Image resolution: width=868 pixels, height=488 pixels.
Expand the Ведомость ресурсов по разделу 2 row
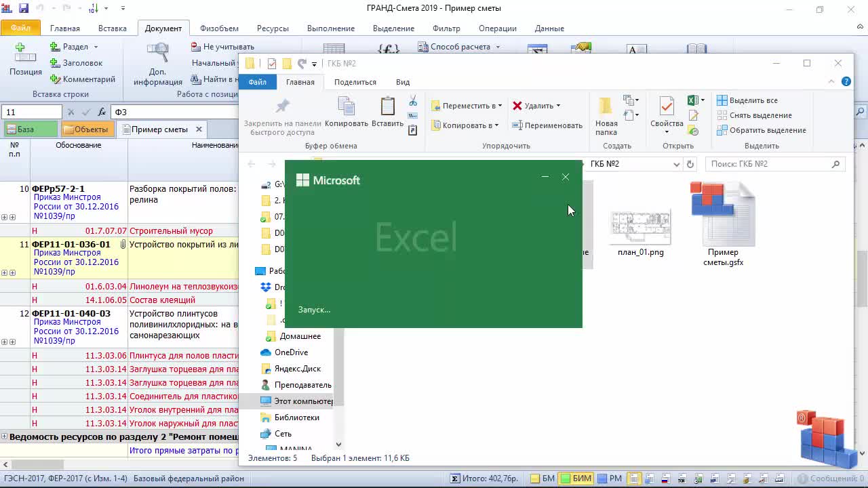click(4, 437)
